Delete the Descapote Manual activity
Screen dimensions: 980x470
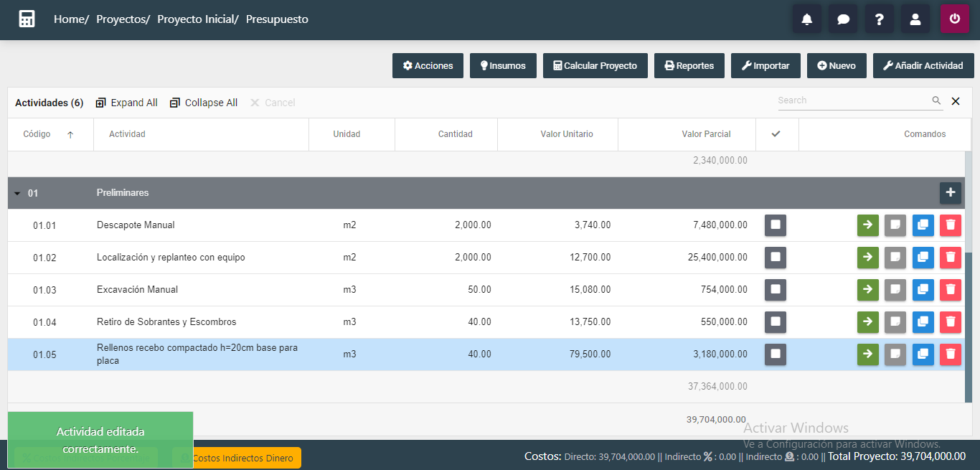point(950,225)
